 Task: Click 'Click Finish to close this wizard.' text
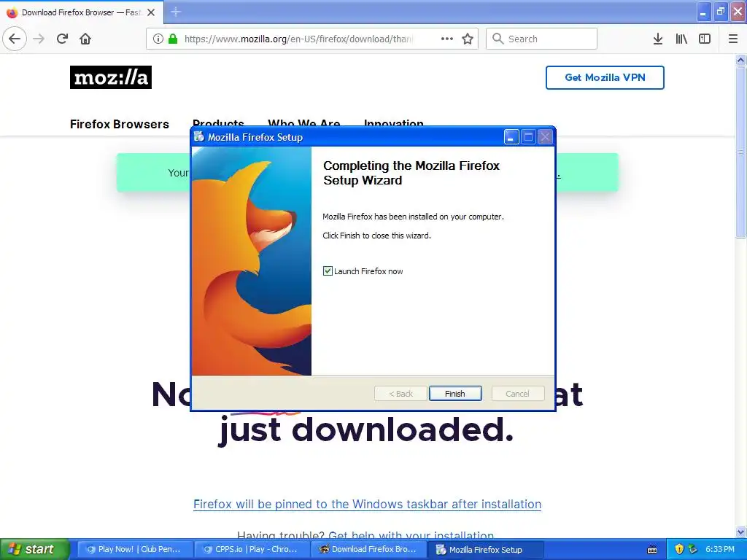[377, 236]
